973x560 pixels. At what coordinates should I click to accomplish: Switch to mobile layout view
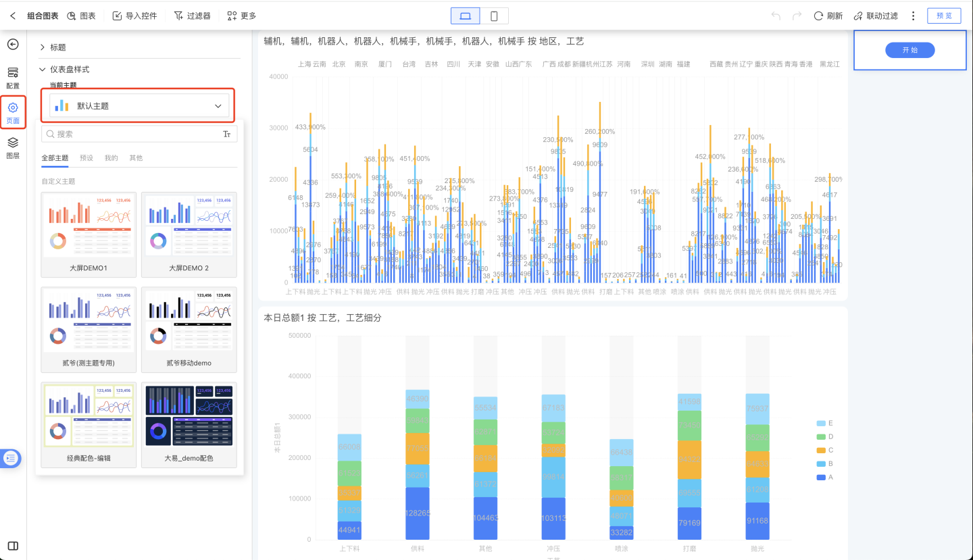(x=494, y=16)
